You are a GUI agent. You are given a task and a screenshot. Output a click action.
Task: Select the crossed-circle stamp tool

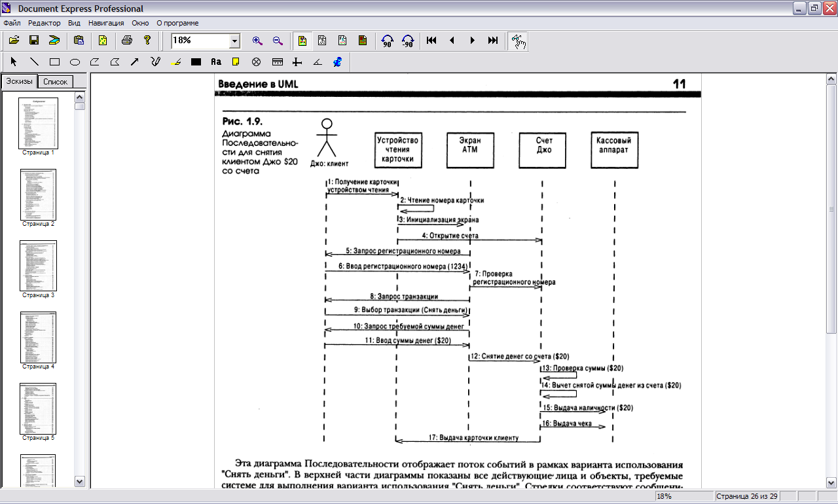pyautogui.click(x=257, y=62)
